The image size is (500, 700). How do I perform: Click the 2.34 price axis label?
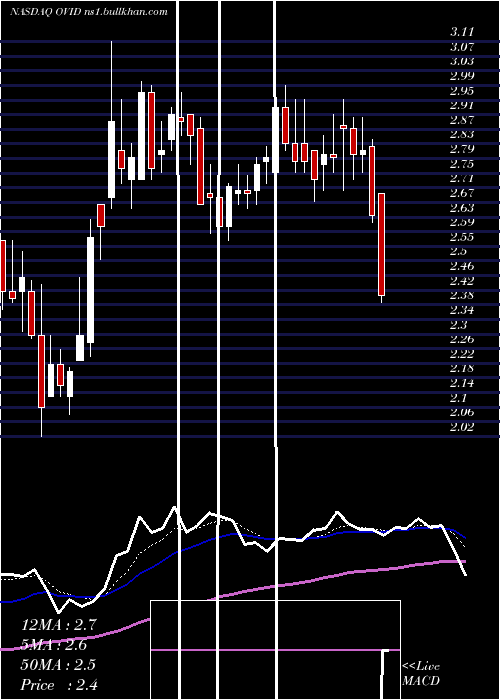coord(462,310)
